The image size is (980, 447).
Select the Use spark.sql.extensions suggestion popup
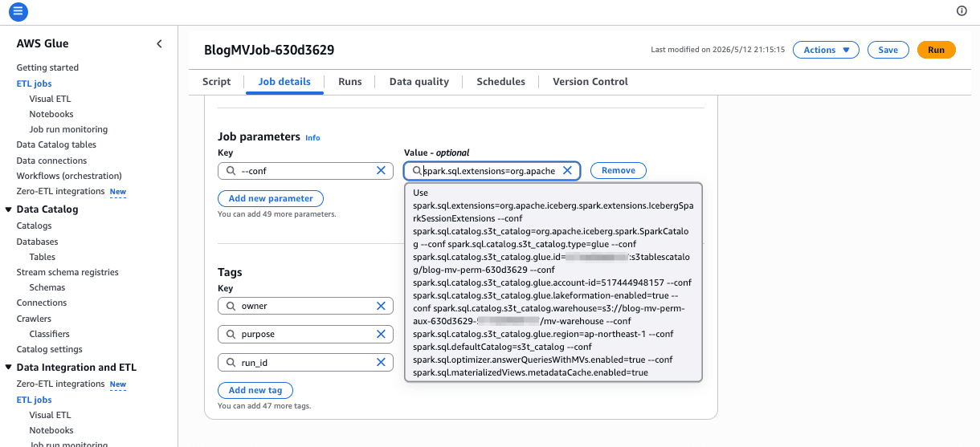[x=553, y=282]
